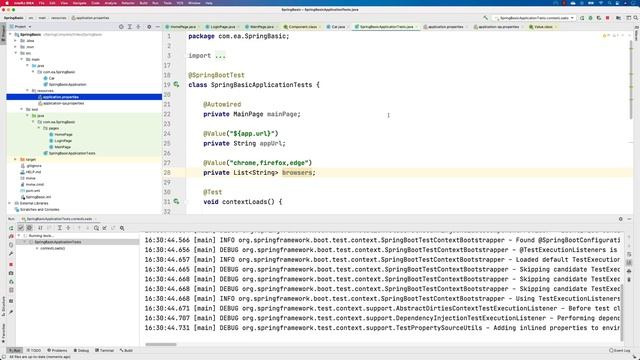Collapse all test results in Run toolbar
The height and width of the screenshot is (360, 640).
click(x=68, y=228)
